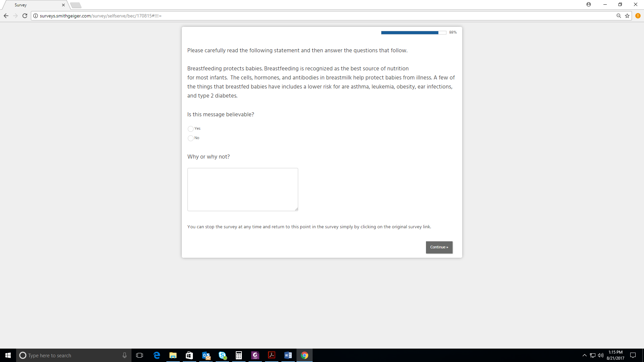The height and width of the screenshot is (362, 644).
Task: Click the zoom magnifier icon in address bar
Action: coord(619,16)
